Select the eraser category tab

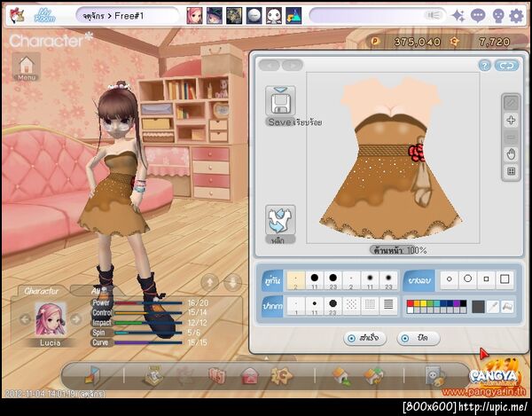coord(419,280)
